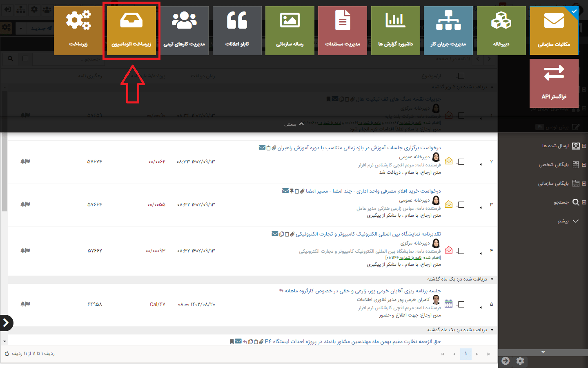Open the فراگستر API tile
Screen dimensions: 588x368
(x=554, y=83)
